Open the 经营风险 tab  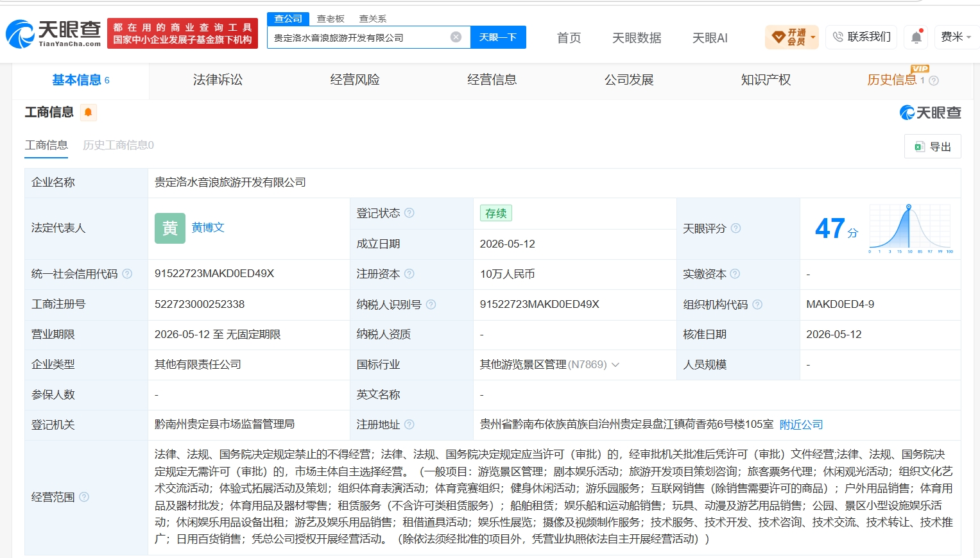355,80
